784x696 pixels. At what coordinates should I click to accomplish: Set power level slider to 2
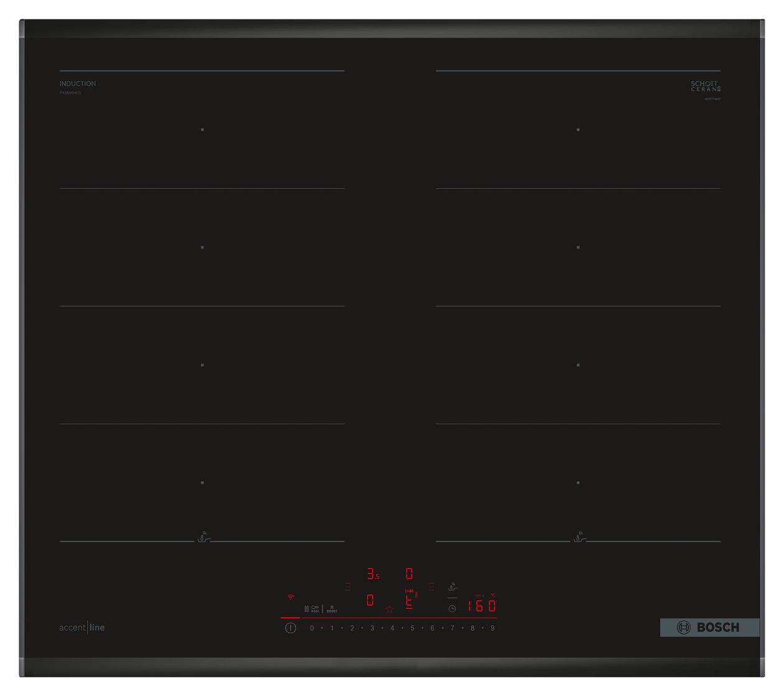point(352,628)
